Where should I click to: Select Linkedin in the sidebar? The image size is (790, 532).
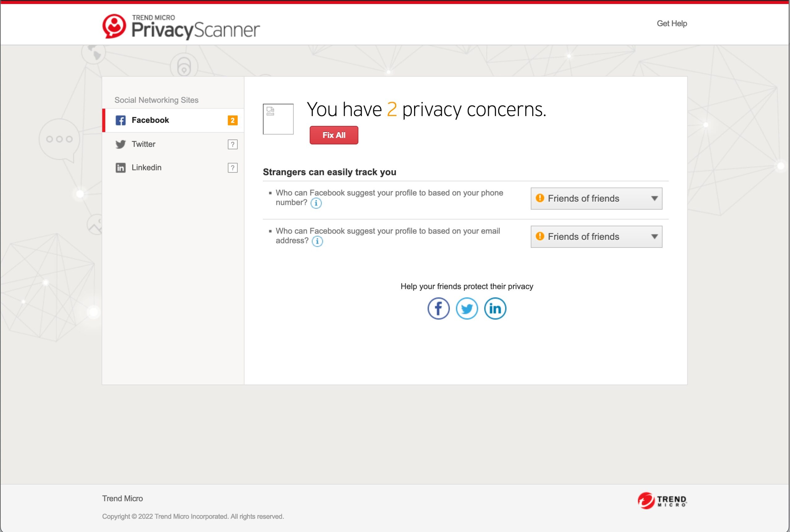pos(173,168)
